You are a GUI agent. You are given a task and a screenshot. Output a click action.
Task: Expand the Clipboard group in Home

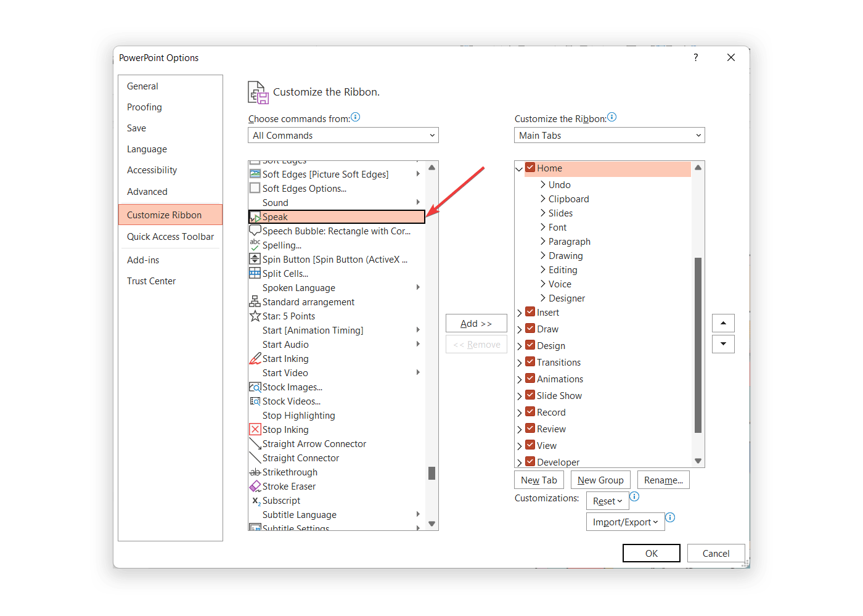point(543,199)
